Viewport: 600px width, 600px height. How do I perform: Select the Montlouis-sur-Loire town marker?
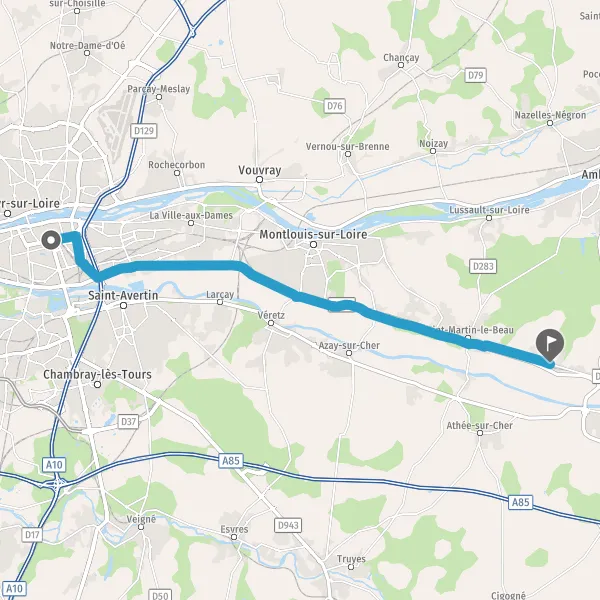click(313, 244)
